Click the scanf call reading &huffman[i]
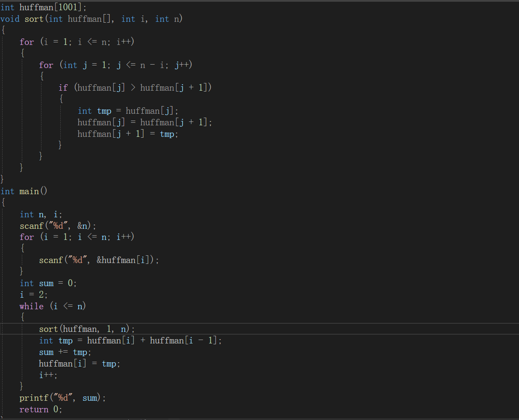The width and height of the screenshot is (519, 420). (99, 260)
